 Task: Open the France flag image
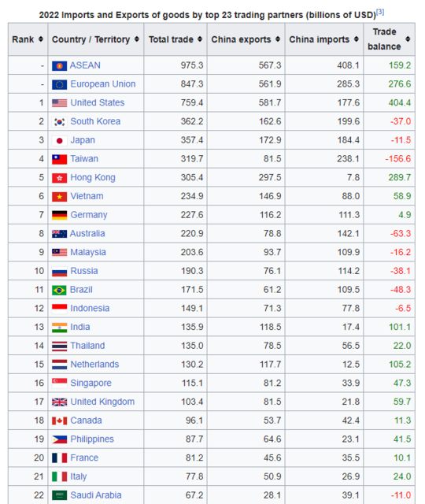[x=60, y=458]
